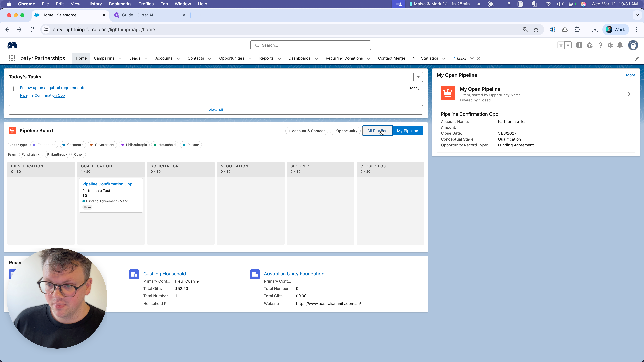Expand the Campaigns tab dropdown
This screenshot has height=362, width=644.
tap(120, 59)
